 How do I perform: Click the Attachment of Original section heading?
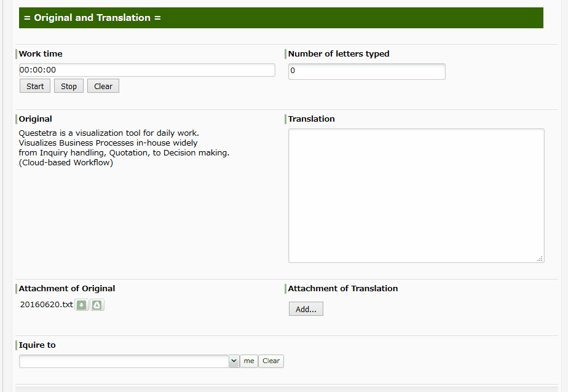[x=66, y=288]
